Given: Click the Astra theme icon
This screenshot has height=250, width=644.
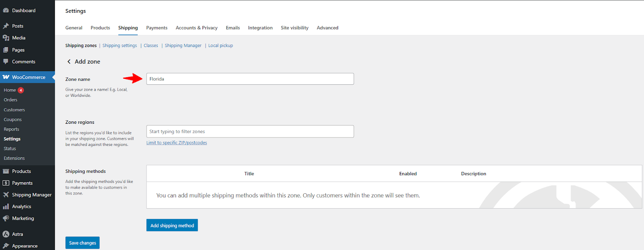Looking at the screenshot, I should tap(6, 234).
